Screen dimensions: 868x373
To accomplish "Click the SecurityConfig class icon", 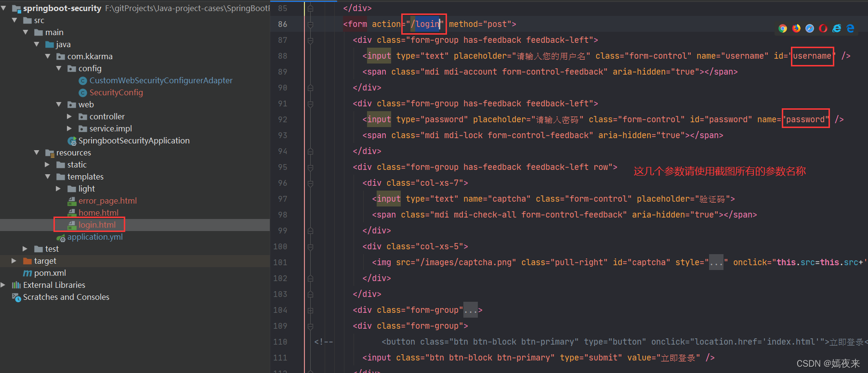I will pos(83,92).
